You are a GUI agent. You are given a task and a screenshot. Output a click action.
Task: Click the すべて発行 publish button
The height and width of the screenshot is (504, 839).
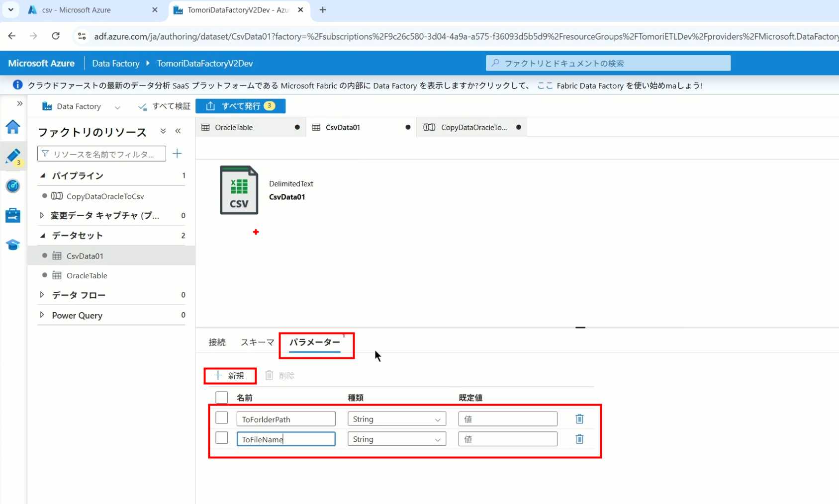241,106
